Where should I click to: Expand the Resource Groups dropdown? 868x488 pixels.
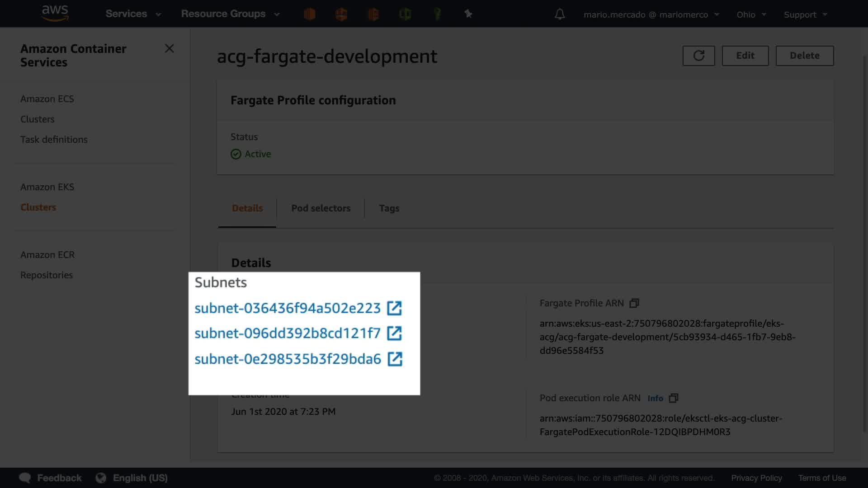coord(230,14)
